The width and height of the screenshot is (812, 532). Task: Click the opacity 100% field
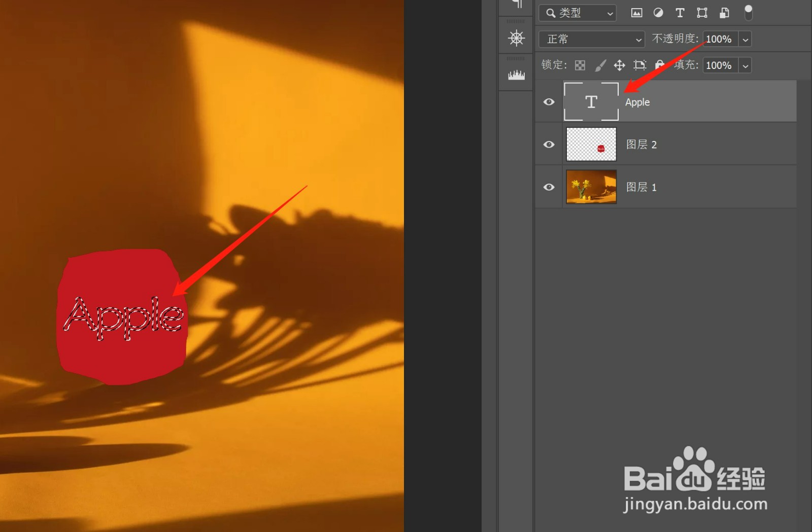[720, 39]
